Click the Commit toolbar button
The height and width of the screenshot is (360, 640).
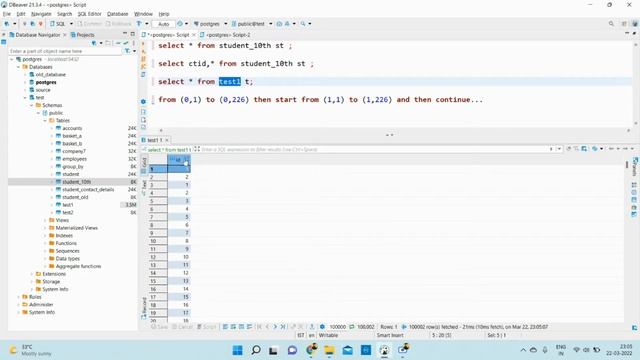pos(89,24)
